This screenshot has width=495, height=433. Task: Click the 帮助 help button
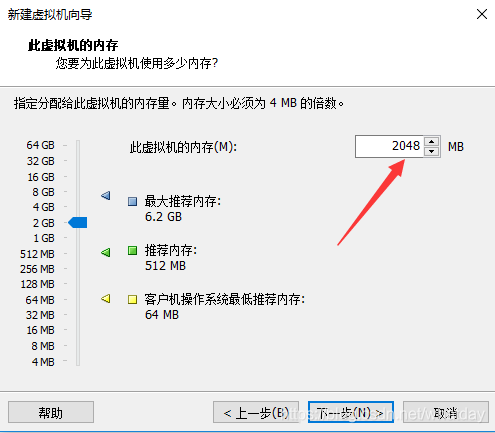tap(51, 412)
